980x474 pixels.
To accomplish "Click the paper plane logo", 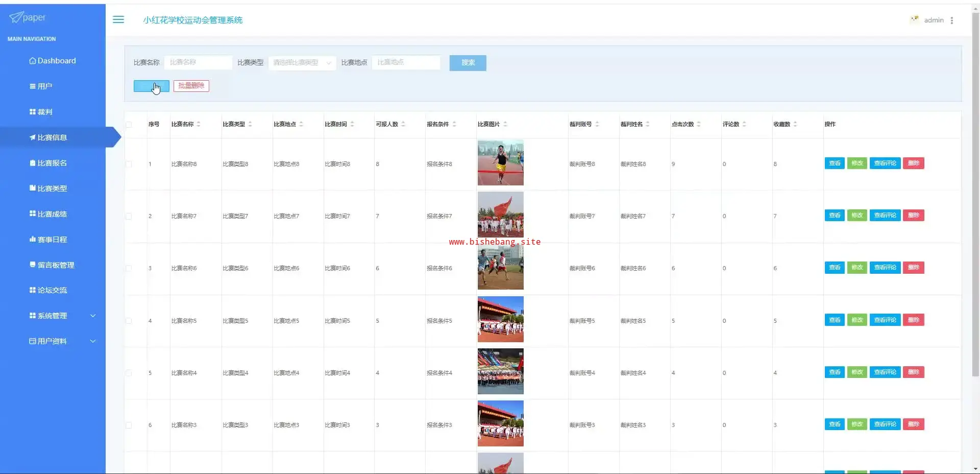I will point(16,18).
